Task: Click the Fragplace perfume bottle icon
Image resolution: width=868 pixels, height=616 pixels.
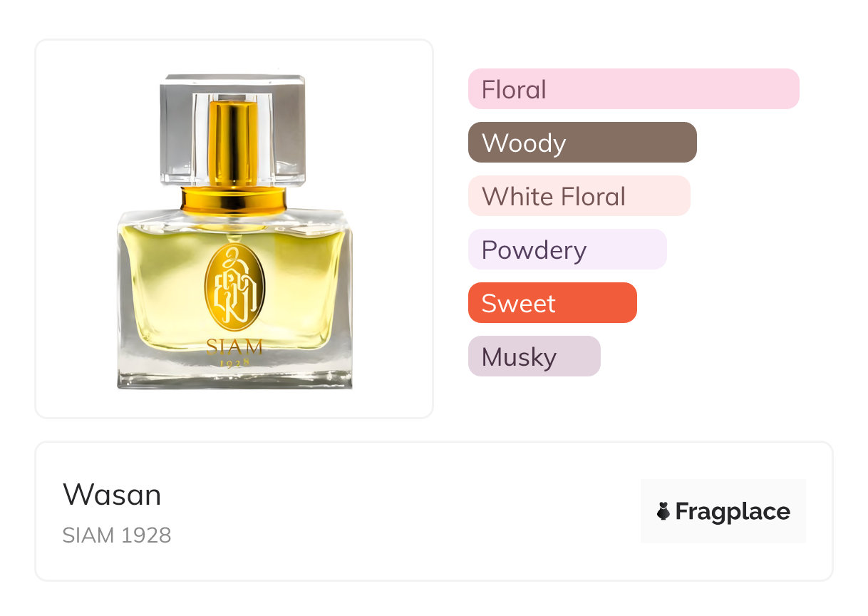Action: coord(663,511)
